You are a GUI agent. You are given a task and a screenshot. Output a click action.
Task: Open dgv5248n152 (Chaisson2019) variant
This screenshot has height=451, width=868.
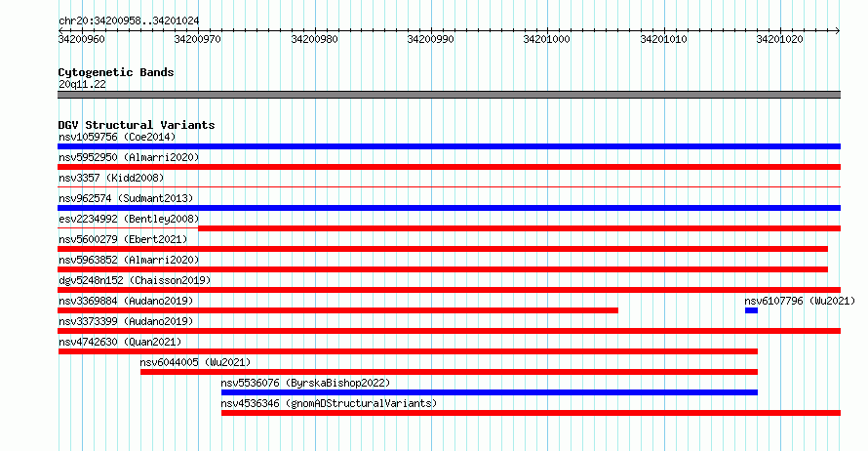(135, 280)
